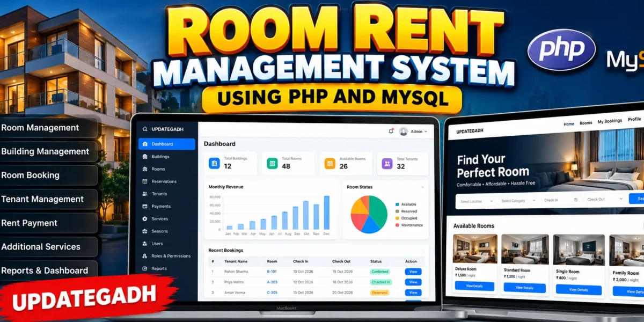Select the Maintenance legend color swatch
This screenshot has height=322, width=644.
click(397, 225)
